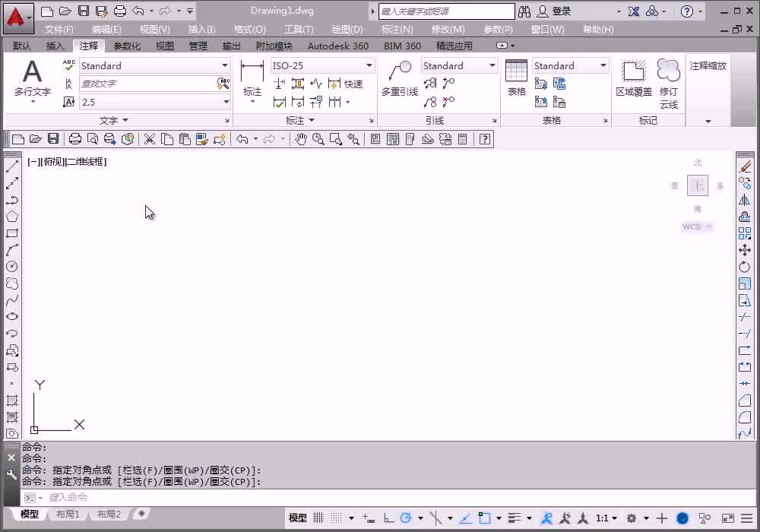This screenshot has width=760, height=532.
Task: Open the annotation scale 1:1 dropdown
Action: pos(606,518)
